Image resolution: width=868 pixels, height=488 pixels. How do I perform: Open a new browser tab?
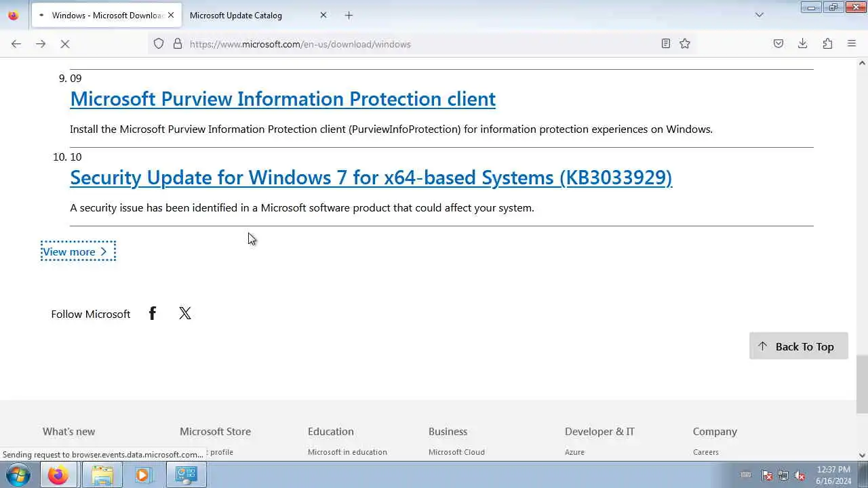tap(349, 15)
